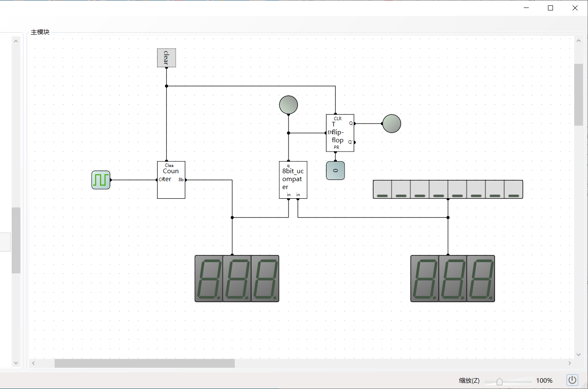Click the green clock signal generator
588x389 pixels.
point(101,180)
